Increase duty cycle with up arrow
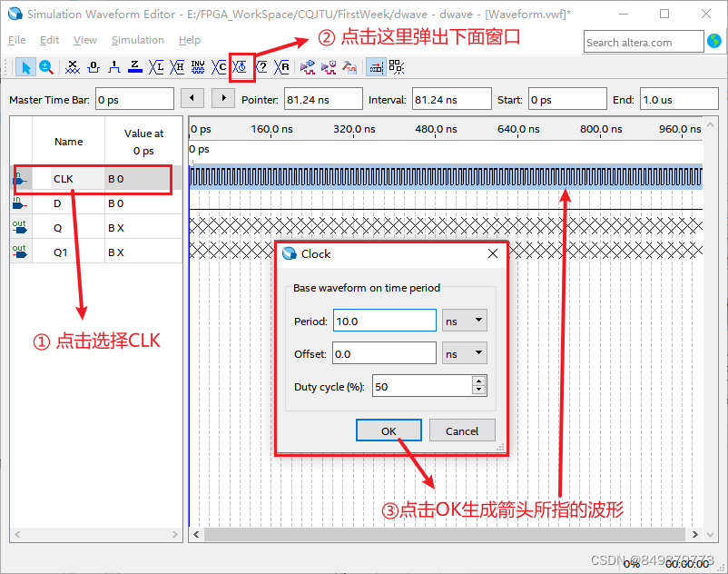Viewport: 728px width, 574px height. (478, 381)
